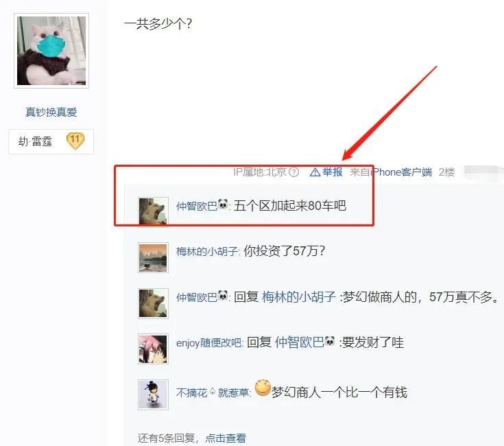
Task: Click the IP location help question-mark icon
Action: [x=293, y=172]
